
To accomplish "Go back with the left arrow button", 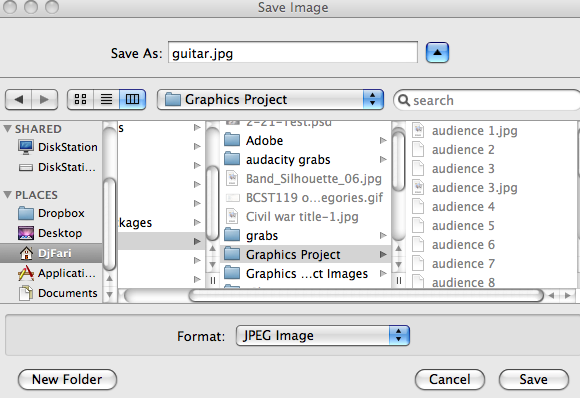I will pos(18,100).
